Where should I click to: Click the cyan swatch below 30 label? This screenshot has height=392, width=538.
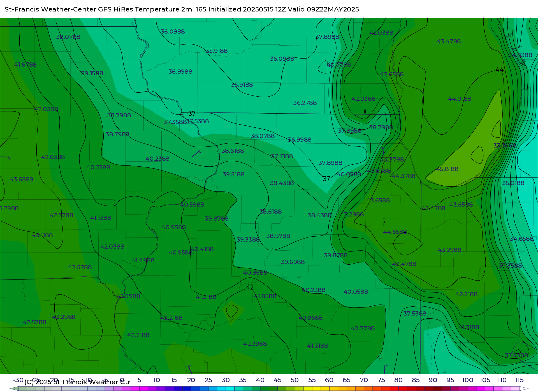click(230, 389)
